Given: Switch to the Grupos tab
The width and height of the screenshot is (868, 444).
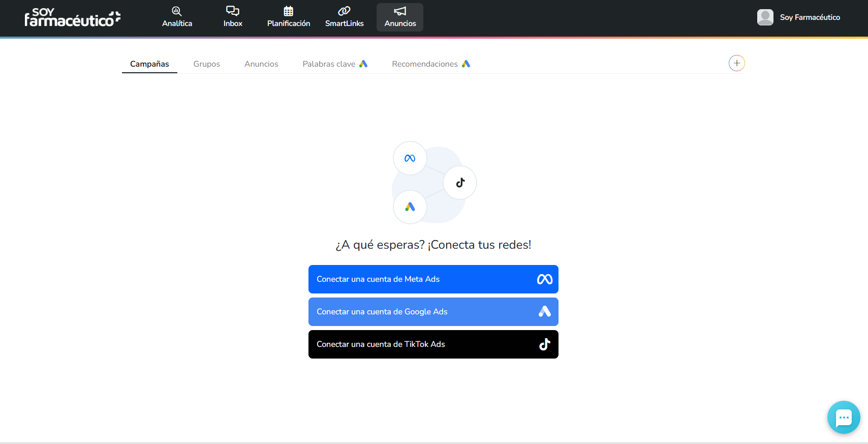Looking at the screenshot, I should tap(206, 64).
